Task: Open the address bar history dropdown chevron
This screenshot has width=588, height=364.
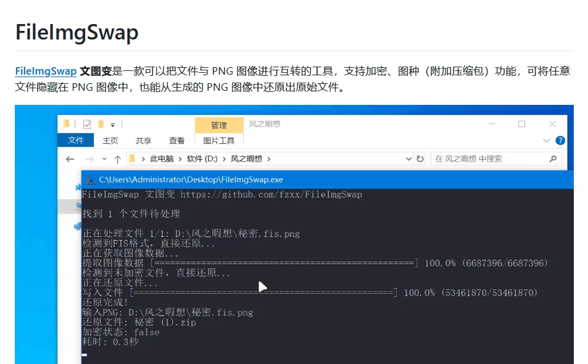Action: point(408,158)
